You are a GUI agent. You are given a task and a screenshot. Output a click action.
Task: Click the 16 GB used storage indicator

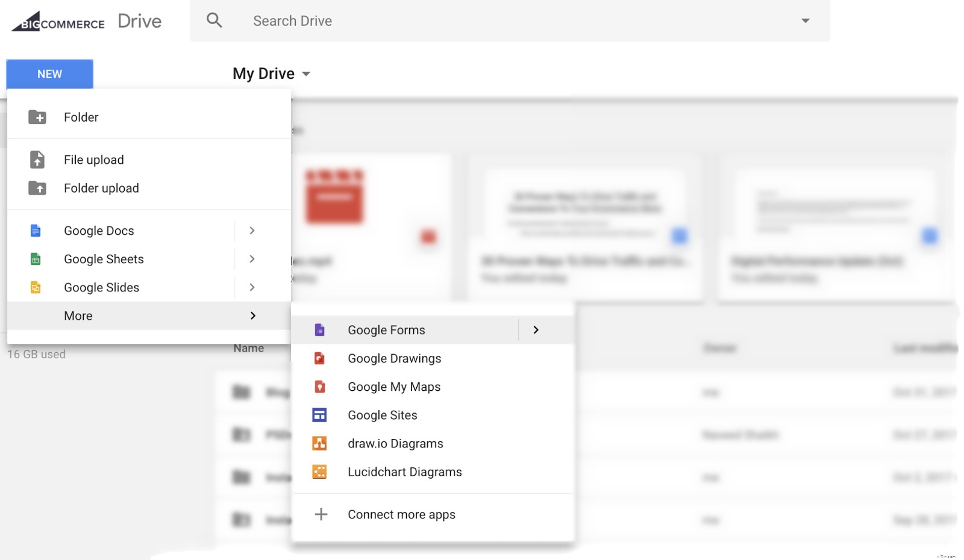point(36,354)
